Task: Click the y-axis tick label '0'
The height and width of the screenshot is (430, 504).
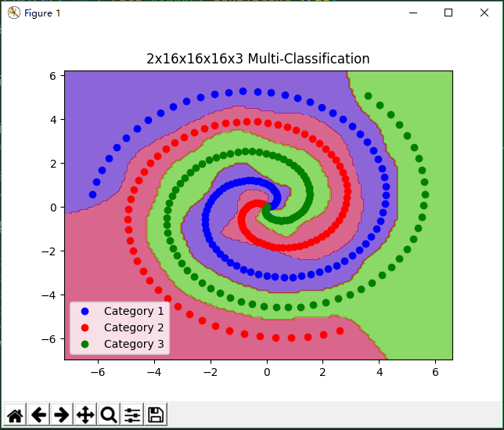Action: point(52,208)
